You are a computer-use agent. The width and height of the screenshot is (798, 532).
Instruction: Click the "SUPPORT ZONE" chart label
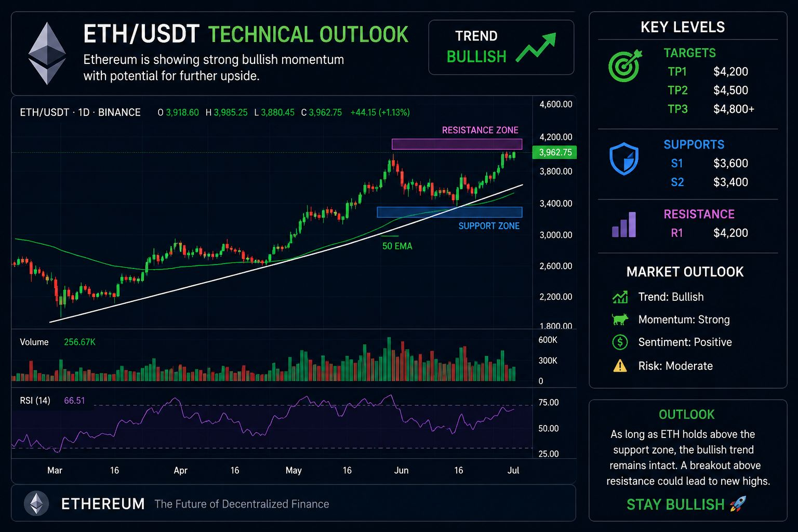click(489, 225)
